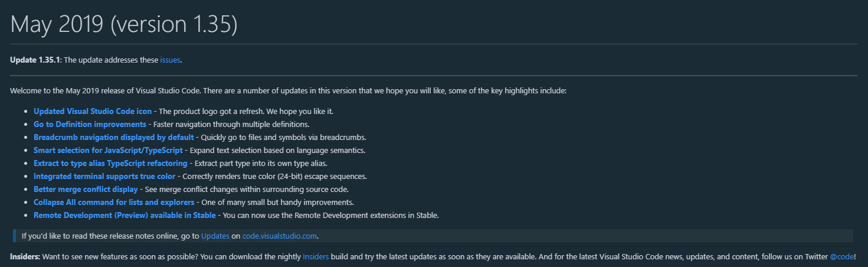Open Breadcrumb navigation displayed by default link
Viewport: 868px width, 267px height.
coord(110,137)
